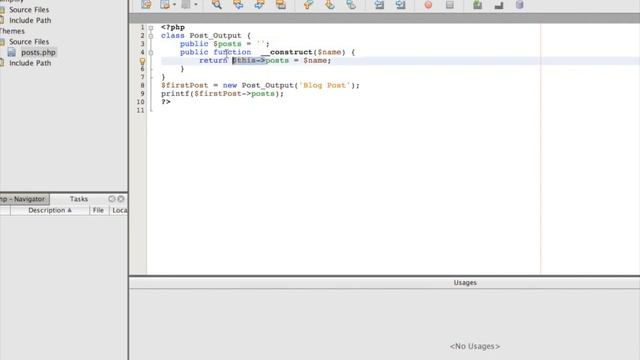
Task: Click line number 11 in the gutter
Action: pos(140,111)
